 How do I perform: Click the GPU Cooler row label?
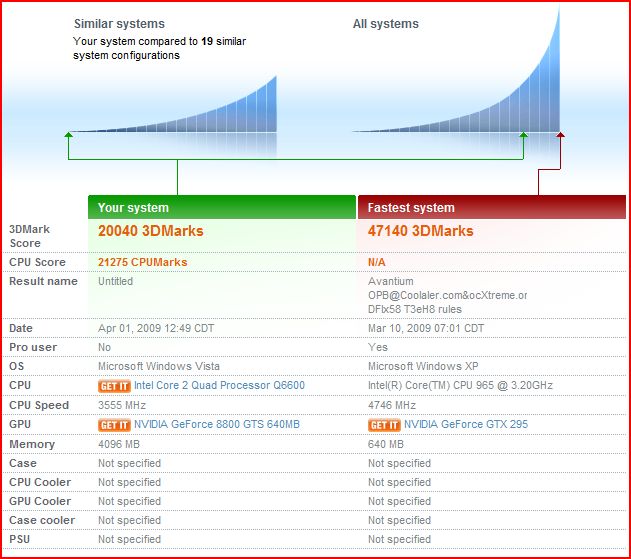pos(40,501)
